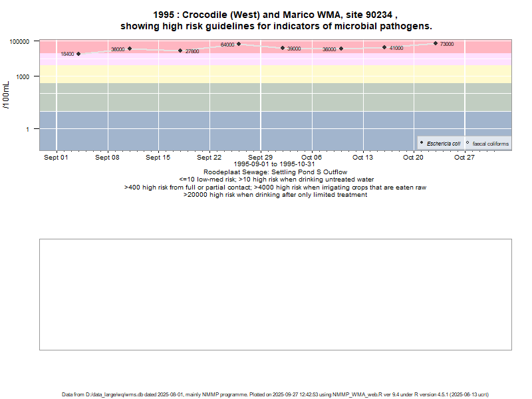The width and height of the screenshot is (532, 399).
Task: Click the data source footer text
Action: click(275, 394)
